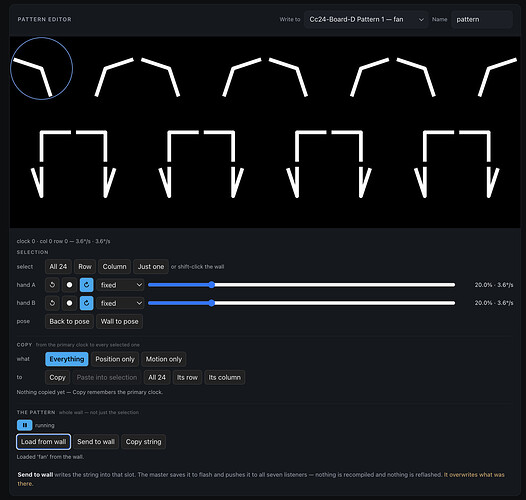
Task: Click the 'PATTERN EDITOR' heading
Action: tap(44, 19)
